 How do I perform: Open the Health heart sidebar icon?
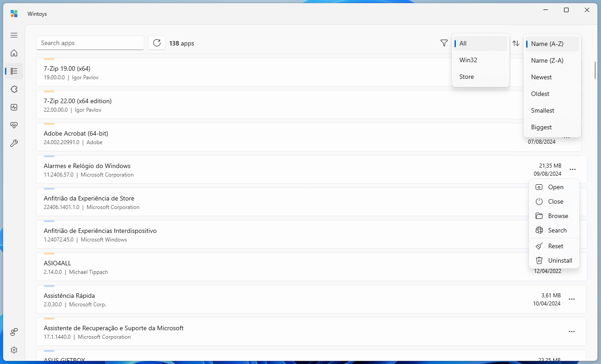pyautogui.click(x=14, y=125)
